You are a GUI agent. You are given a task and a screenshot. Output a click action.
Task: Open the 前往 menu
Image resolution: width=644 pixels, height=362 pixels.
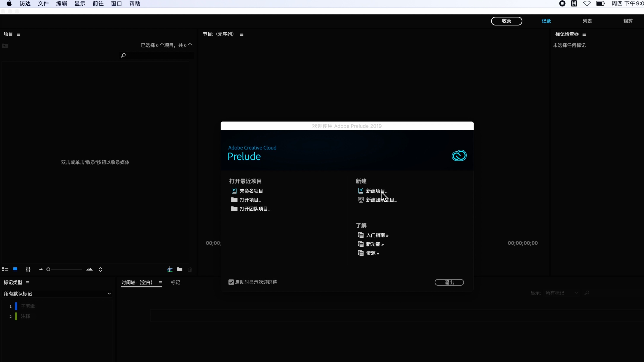[x=98, y=3]
